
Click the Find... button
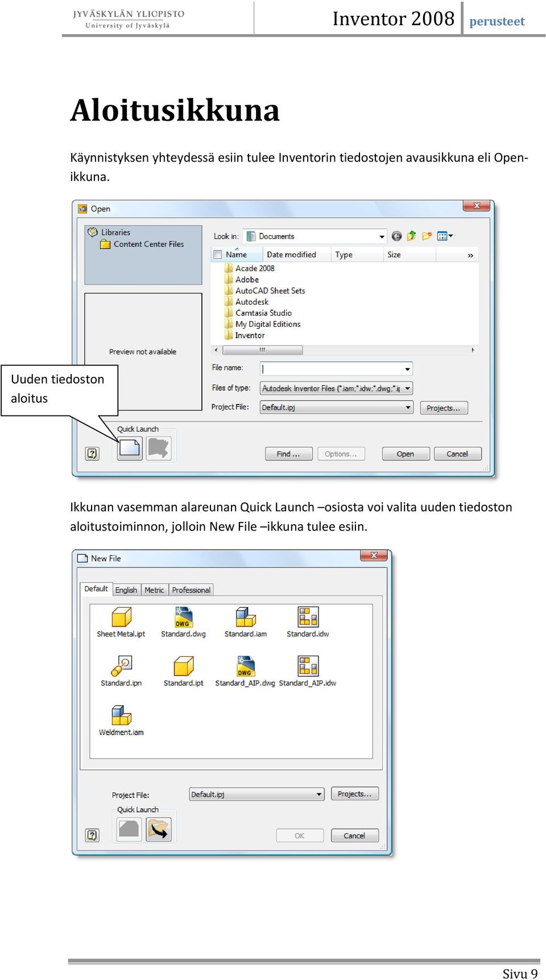pyautogui.click(x=288, y=454)
